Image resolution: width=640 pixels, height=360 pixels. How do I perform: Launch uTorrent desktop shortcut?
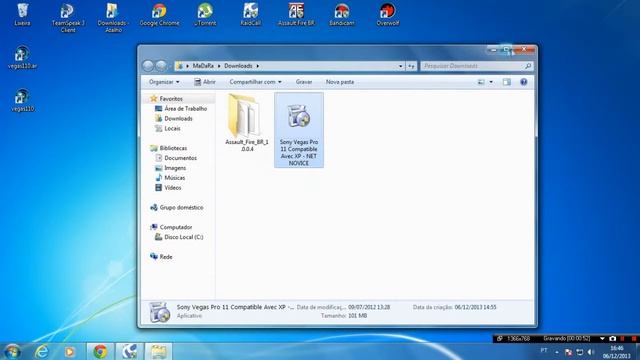[x=205, y=15]
